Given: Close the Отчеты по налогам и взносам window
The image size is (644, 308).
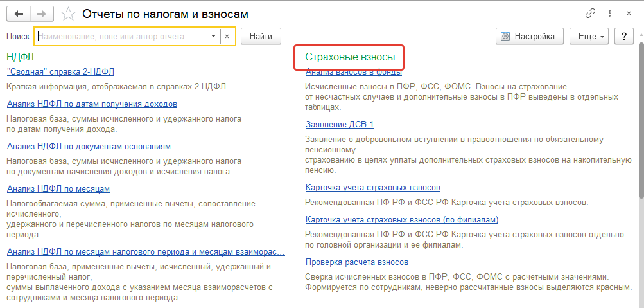Looking at the screenshot, I should tap(629, 14).
